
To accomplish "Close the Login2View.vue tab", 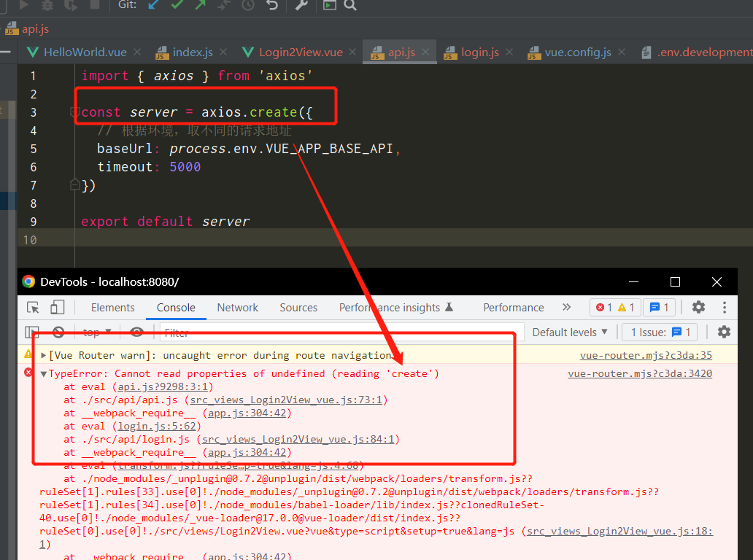I will point(352,52).
